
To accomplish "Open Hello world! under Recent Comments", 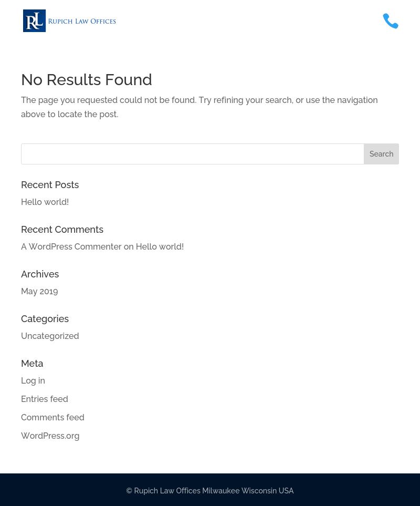I will 160,246.
